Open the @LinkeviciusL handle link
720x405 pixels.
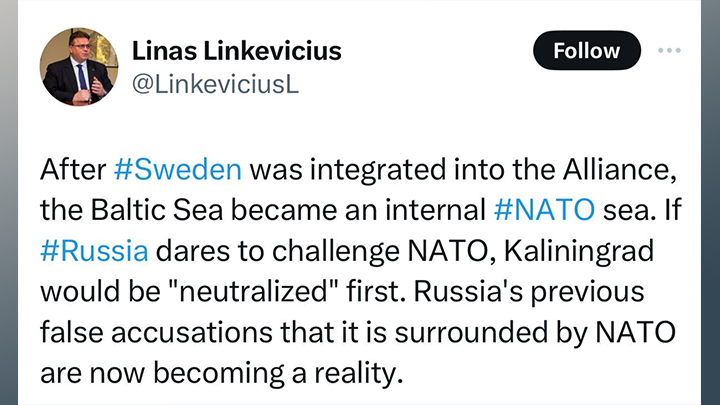[x=216, y=85]
